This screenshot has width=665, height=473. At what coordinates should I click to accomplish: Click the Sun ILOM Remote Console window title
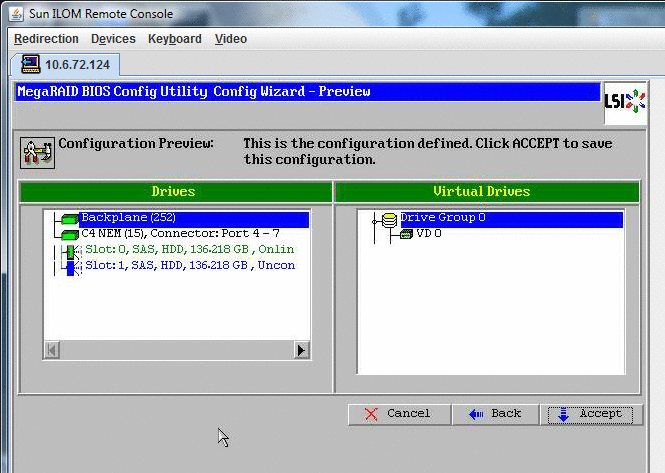[x=101, y=14]
